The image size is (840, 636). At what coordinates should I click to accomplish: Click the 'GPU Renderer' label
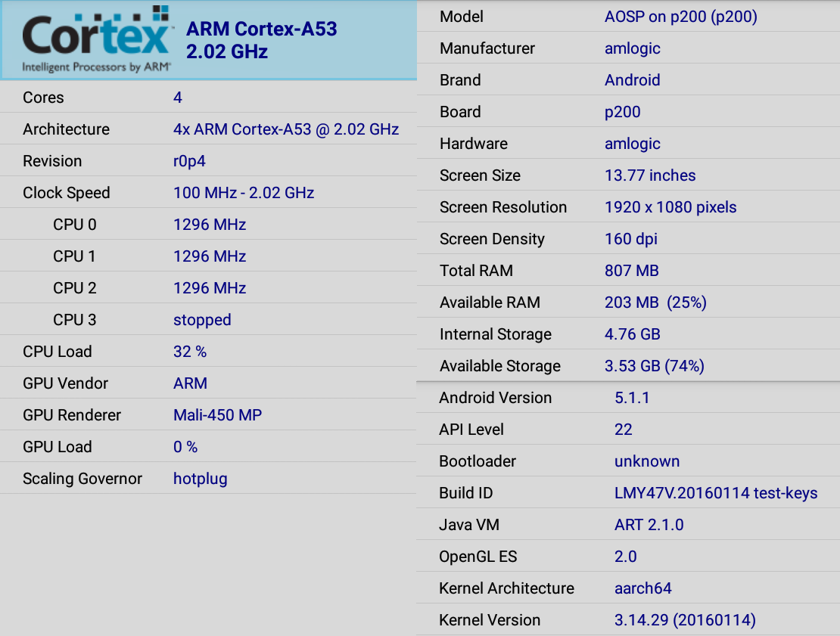72,415
